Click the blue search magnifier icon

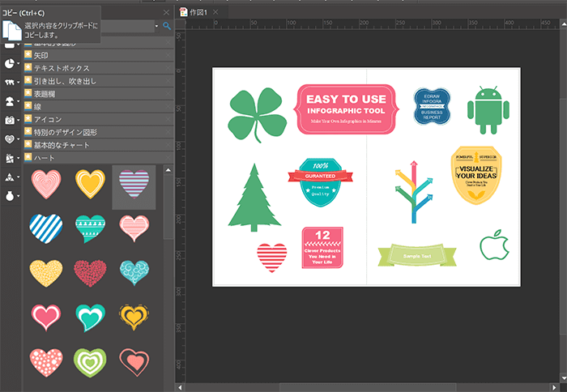coord(167,26)
